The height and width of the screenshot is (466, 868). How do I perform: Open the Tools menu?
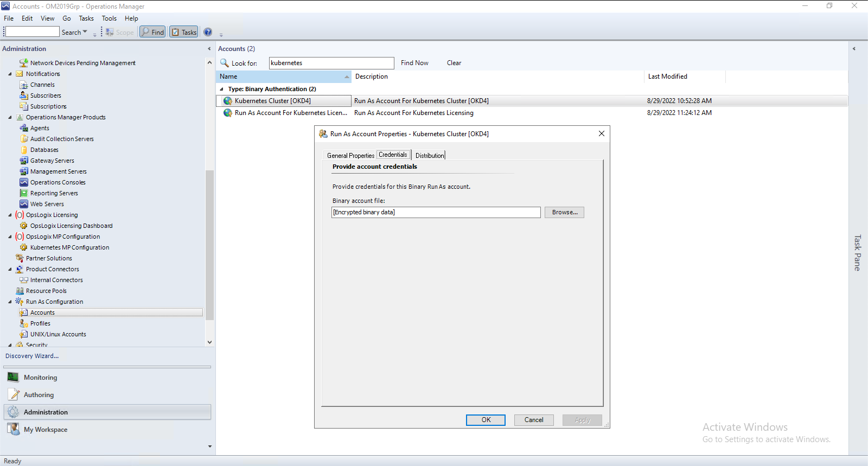click(x=109, y=18)
